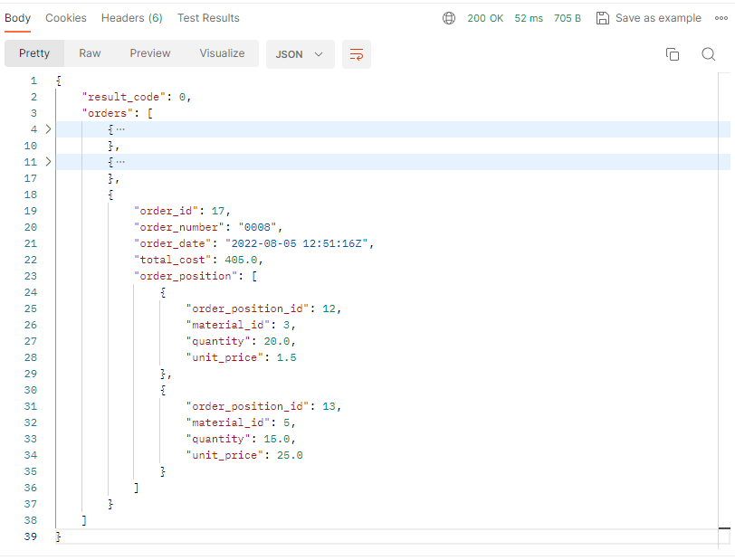This screenshot has height=560, width=735.
Task: Open the JSON format dropdown
Action: [300, 54]
